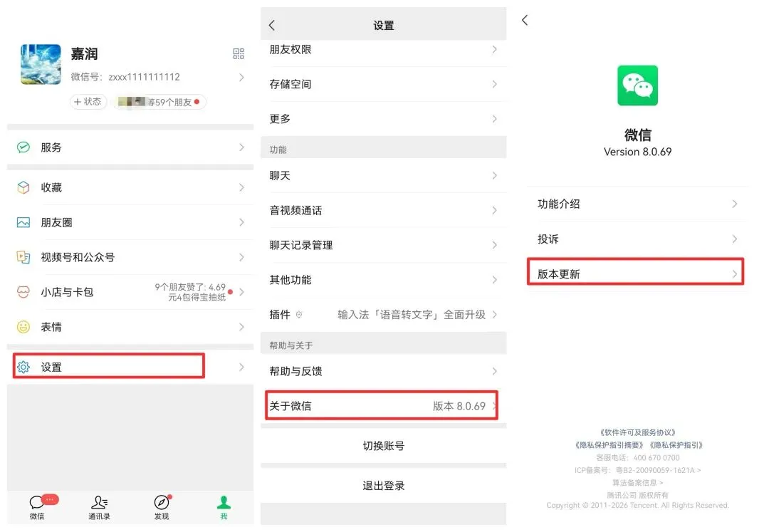The image size is (769, 532).
Task: Tap the 嘉润 profile avatar picture
Action: click(41, 64)
